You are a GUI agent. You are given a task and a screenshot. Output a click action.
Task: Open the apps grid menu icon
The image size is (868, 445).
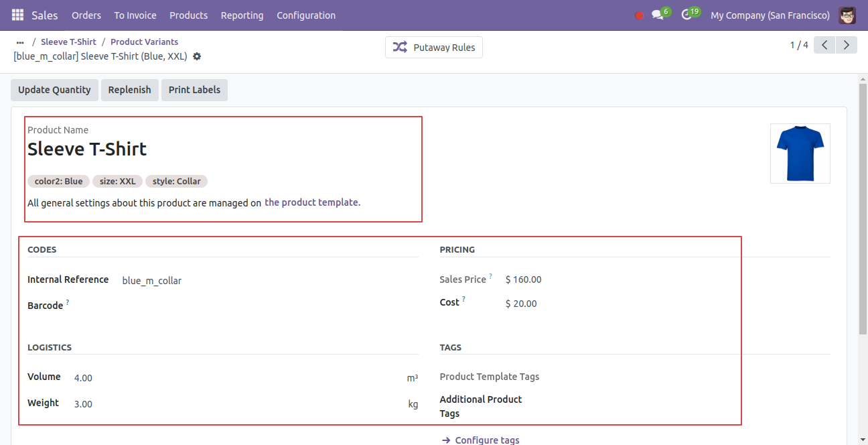coord(17,15)
